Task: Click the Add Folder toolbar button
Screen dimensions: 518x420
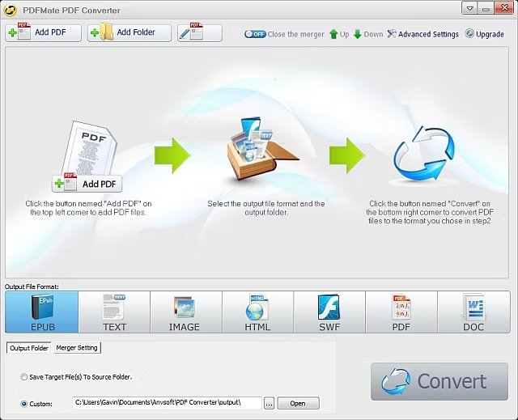Action: pos(129,32)
